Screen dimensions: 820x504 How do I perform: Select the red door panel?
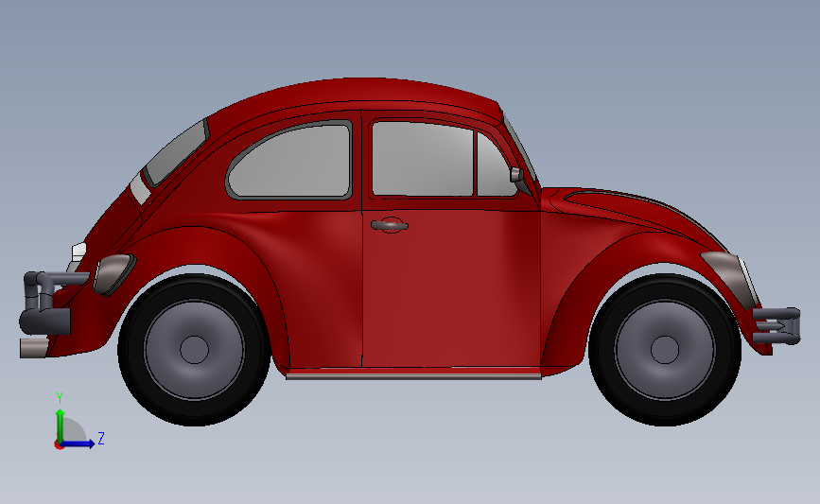tap(451, 287)
